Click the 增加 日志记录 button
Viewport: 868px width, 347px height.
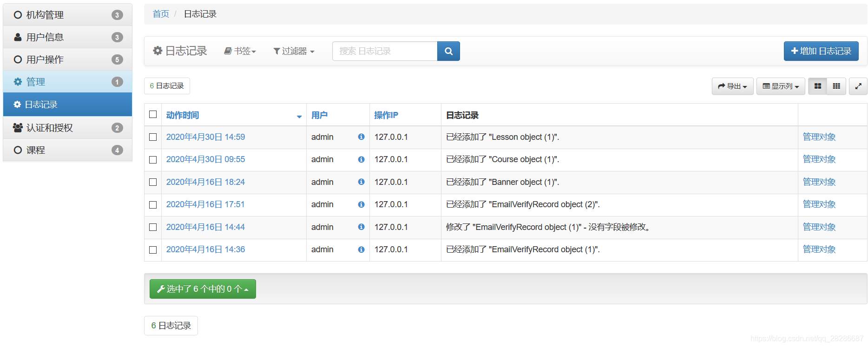point(821,51)
